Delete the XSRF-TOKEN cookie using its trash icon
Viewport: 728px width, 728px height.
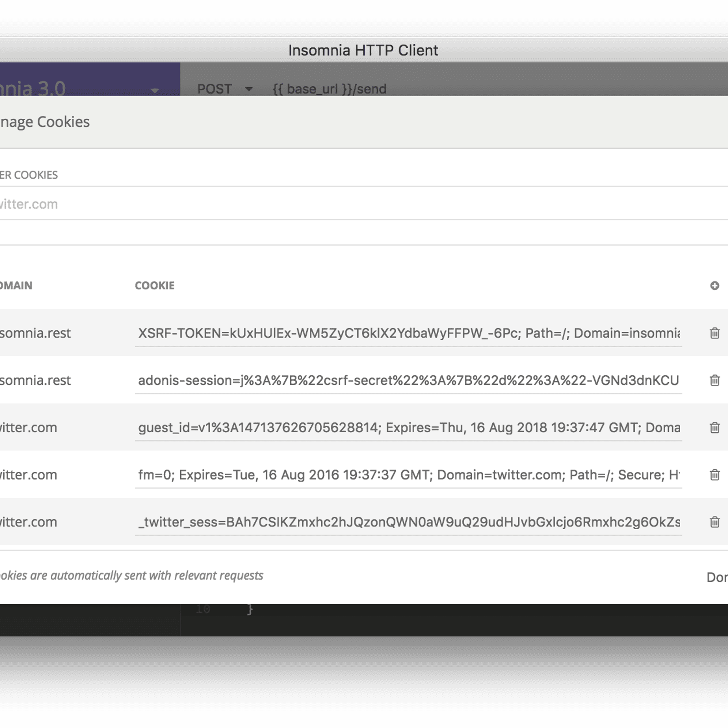[714, 333]
